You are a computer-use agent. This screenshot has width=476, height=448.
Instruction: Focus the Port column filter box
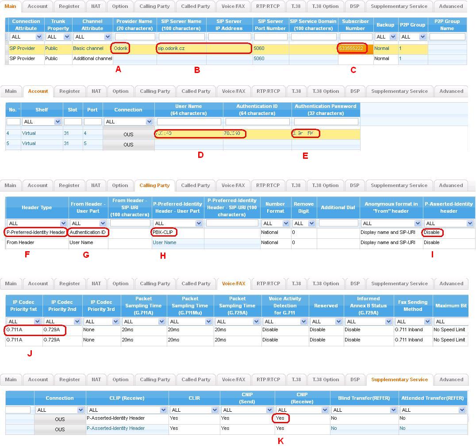(92, 122)
